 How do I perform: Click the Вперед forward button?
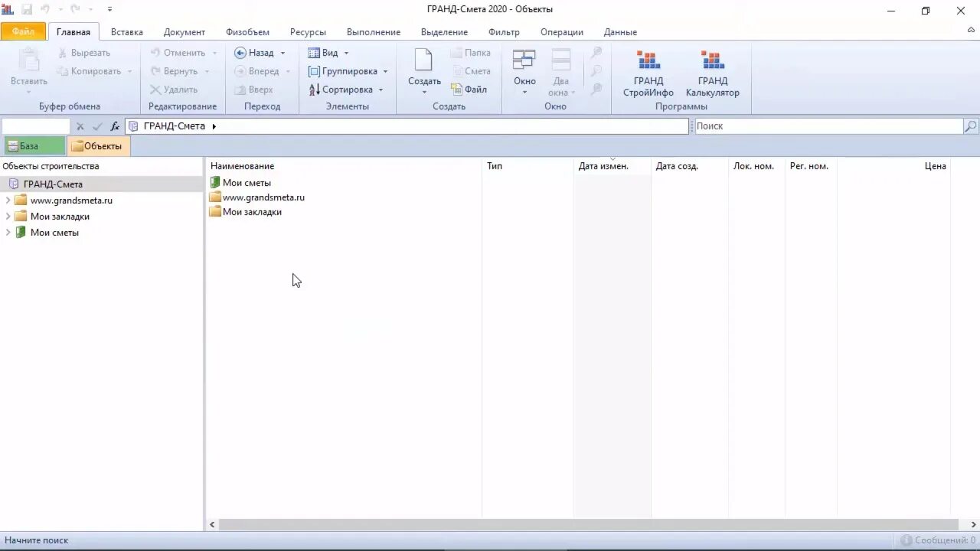(x=256, y=71)
